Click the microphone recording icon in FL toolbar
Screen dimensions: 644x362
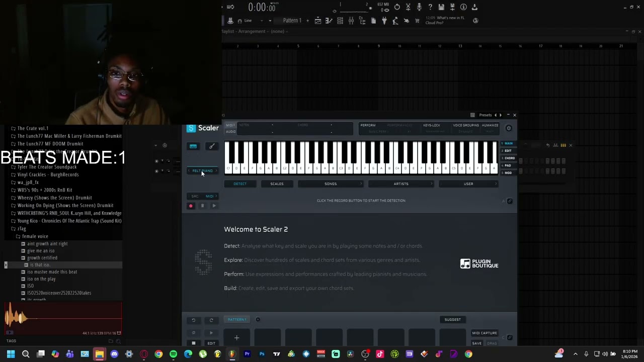pyautogui.click(x=419, y=7)
